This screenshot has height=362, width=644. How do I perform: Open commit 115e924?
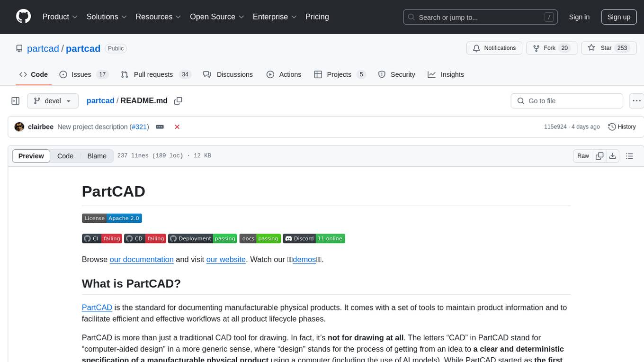point(555,127)
